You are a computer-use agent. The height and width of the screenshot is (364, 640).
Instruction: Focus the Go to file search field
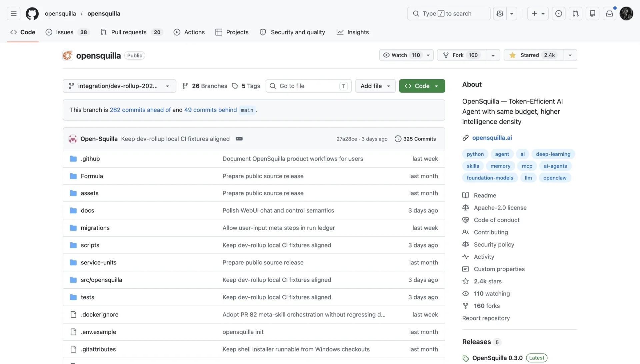309,86
